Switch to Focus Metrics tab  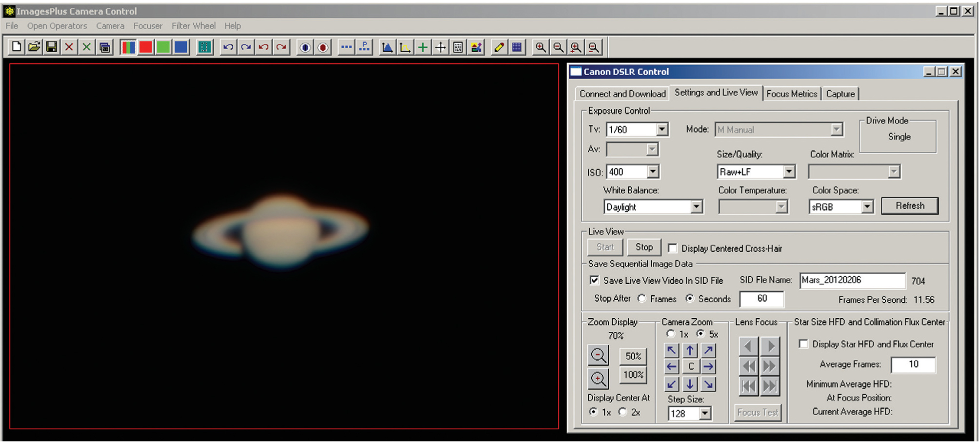792,94
